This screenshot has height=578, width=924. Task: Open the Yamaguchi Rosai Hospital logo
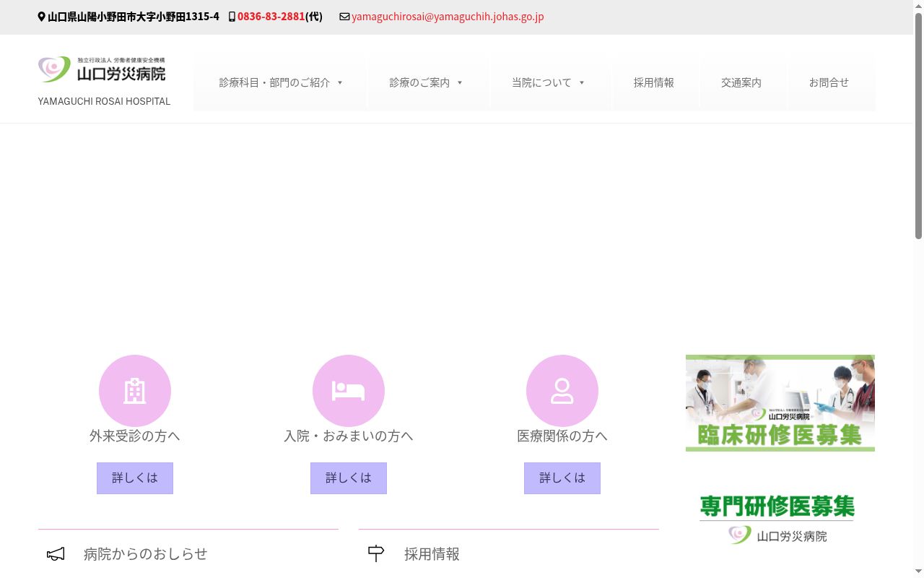click(102, 69)
